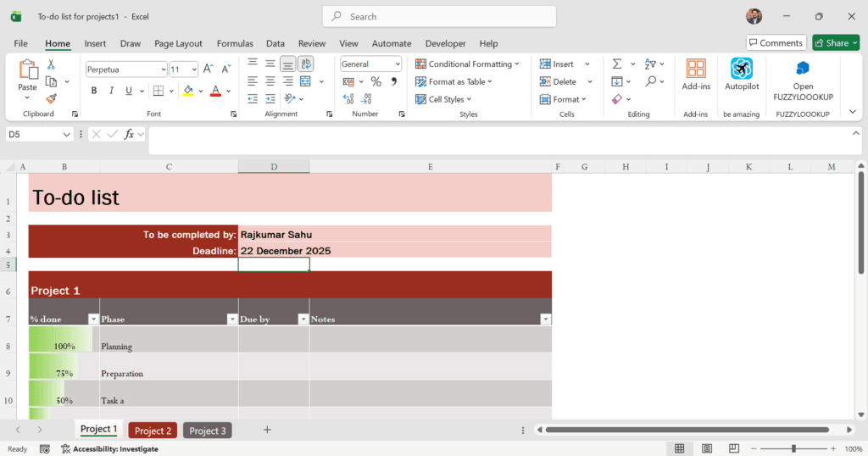Click the Cut scissors icon
868x456 pixels.
coord(51,64)
